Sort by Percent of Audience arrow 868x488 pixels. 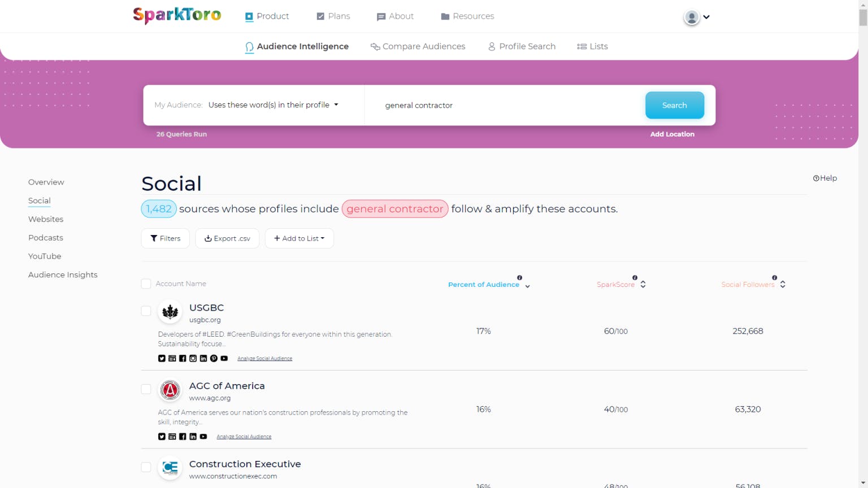(527, 286)
